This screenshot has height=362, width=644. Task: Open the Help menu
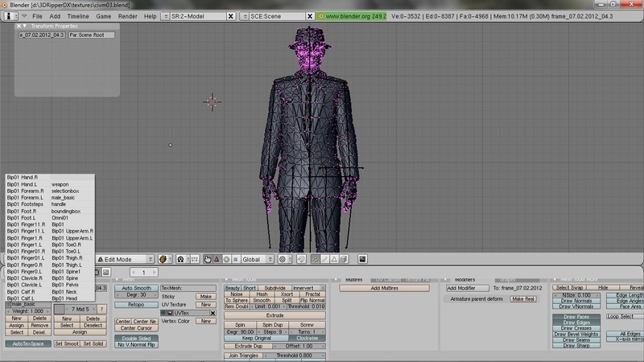click(x=150, y=16)
